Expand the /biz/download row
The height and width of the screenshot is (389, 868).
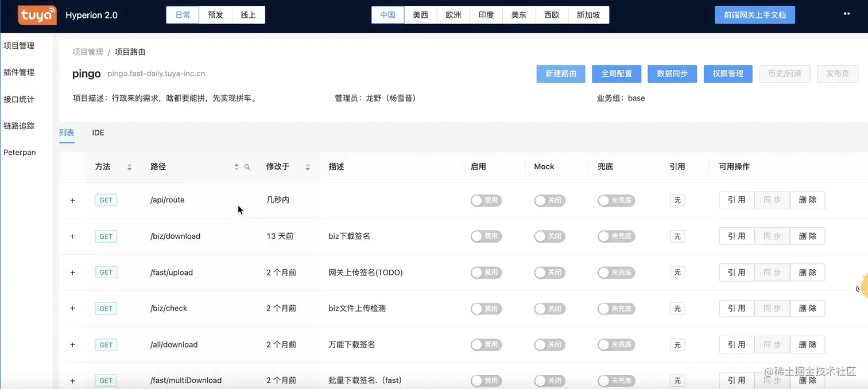coord(72,236)
